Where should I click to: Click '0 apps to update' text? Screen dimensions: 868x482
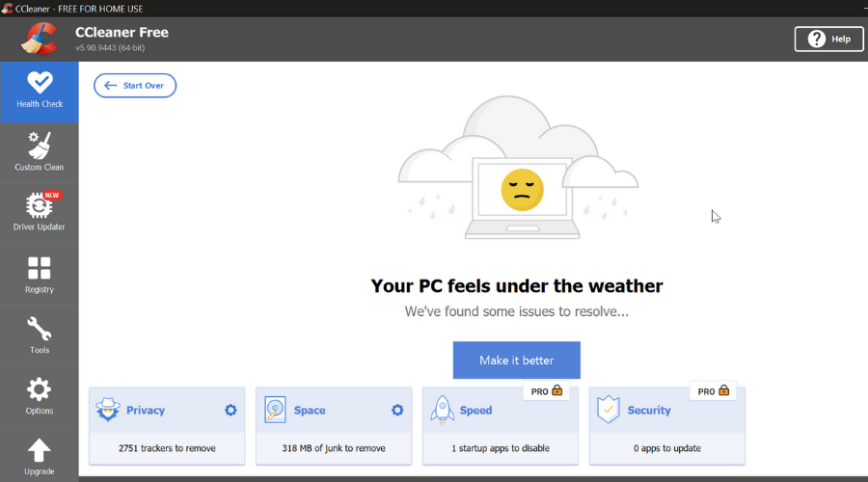(x=667, y=448)
